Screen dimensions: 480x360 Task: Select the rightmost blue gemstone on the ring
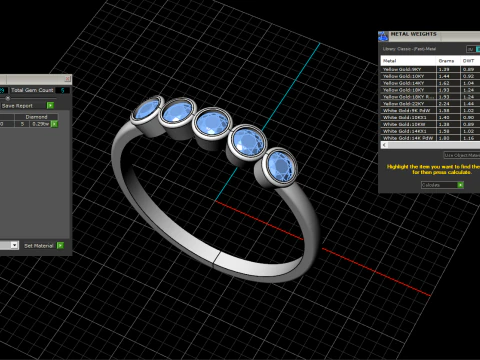click(x=281, y=166)
